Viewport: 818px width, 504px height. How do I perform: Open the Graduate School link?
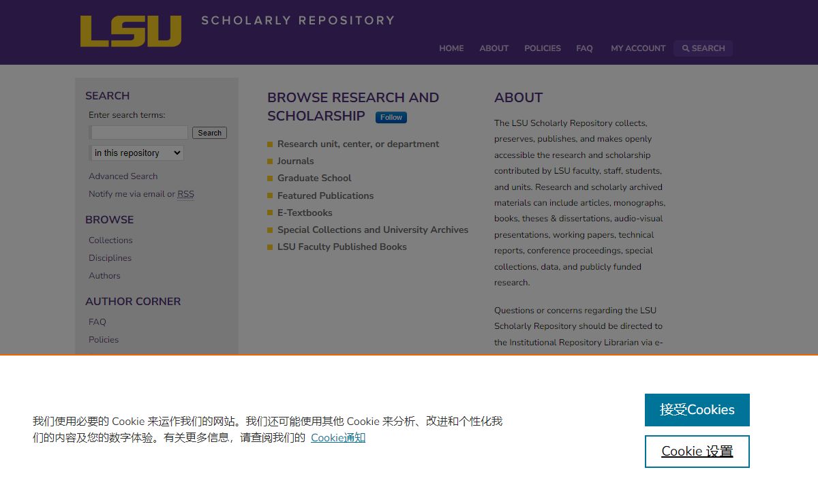click(314, 178)
